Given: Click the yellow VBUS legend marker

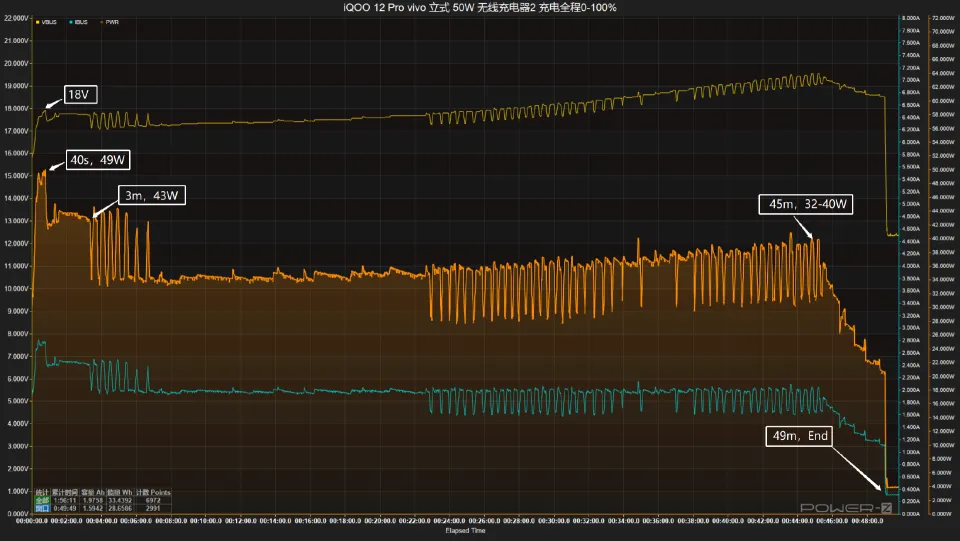Looking at the screenshot, I should pyautogui.click(x=36, y=21).
